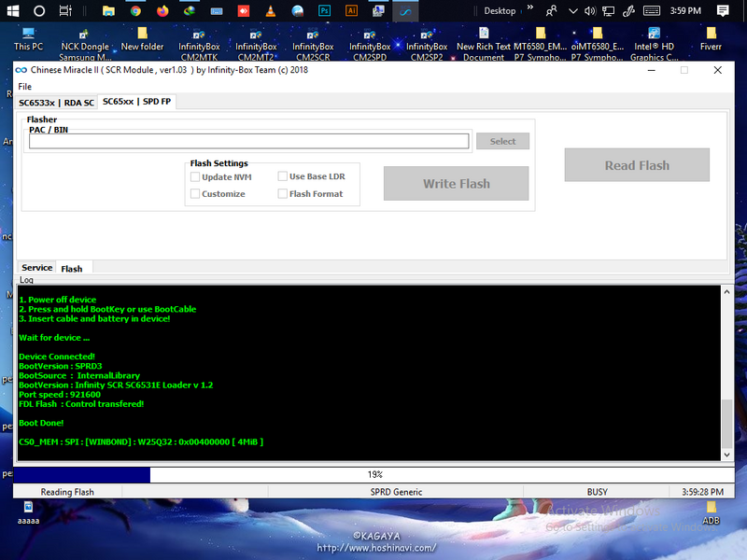This screenshot has height=560, width=747.
Task: Select the InfinityBox CM2SPD desktop shortcut
Action: tap(370, 45)
